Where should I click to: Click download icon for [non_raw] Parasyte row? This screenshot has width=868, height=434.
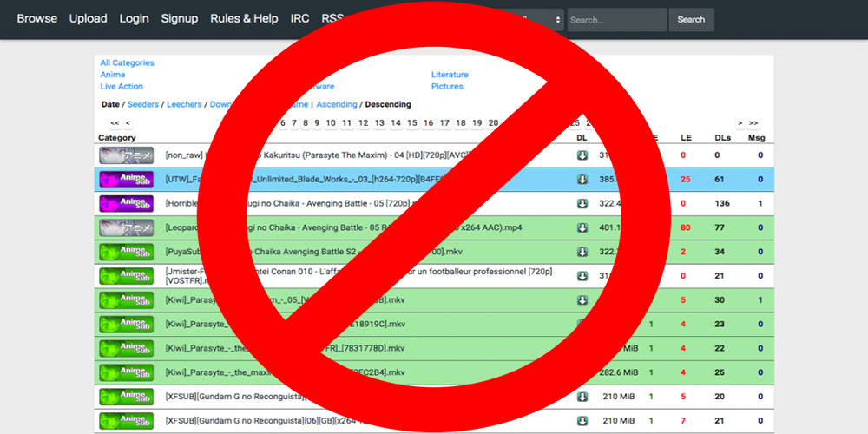point(582,155)
